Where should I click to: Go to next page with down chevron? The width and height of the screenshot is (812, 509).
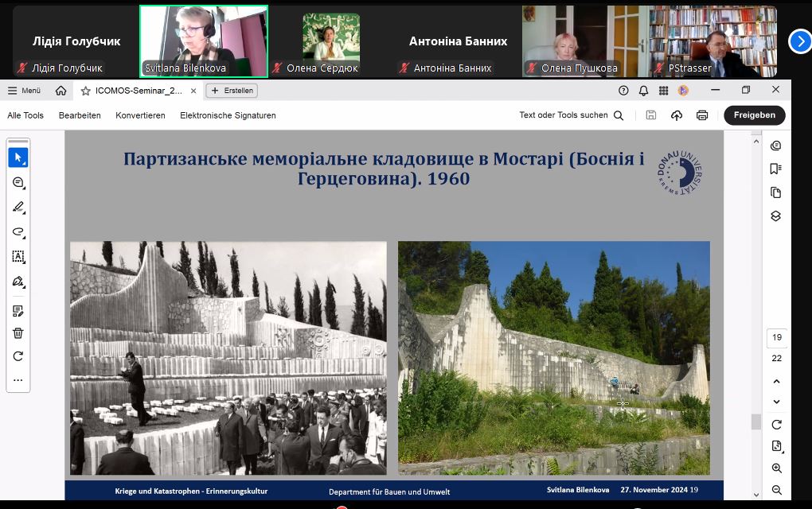click(776, 402)
